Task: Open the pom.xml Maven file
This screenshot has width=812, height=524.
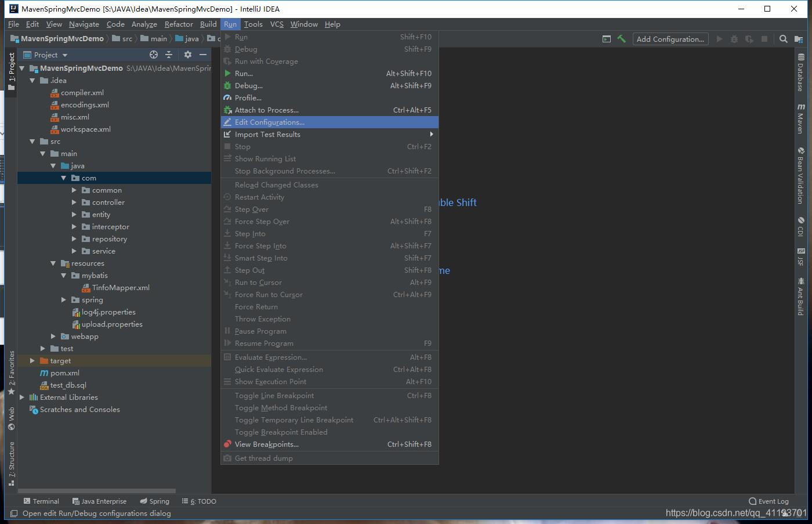Action: click(x=64, y=373)
